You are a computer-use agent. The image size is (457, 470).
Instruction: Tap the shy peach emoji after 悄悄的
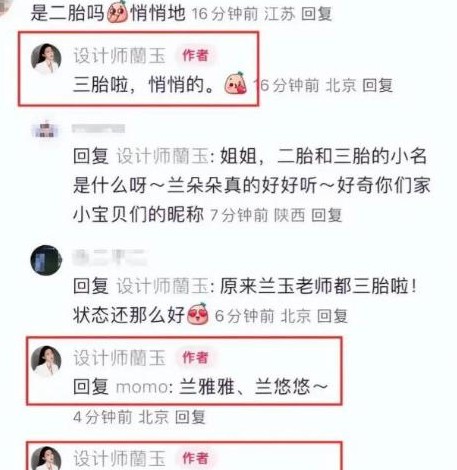point(236,83)
